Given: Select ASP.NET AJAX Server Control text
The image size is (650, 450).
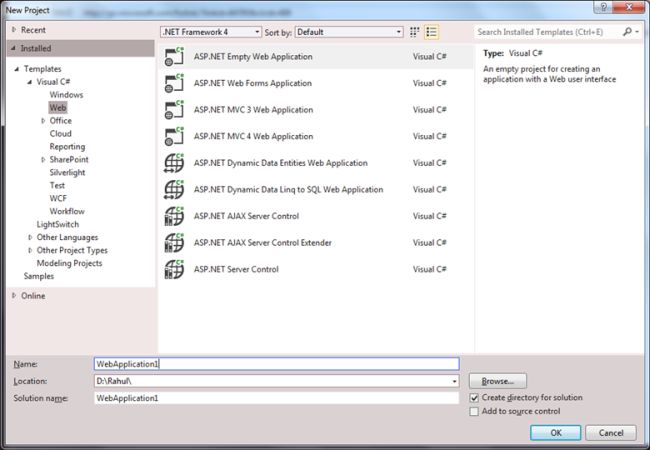Looking at the screenshot, I should tap(246, 216).
